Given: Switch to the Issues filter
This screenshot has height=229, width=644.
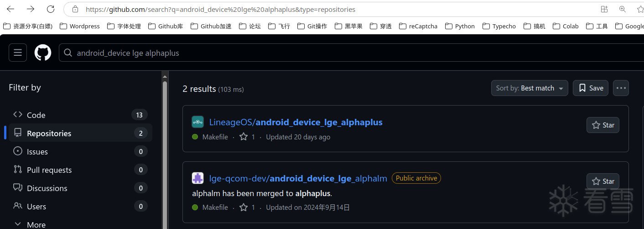Looking at the screenshot, I should pos(37,152).
